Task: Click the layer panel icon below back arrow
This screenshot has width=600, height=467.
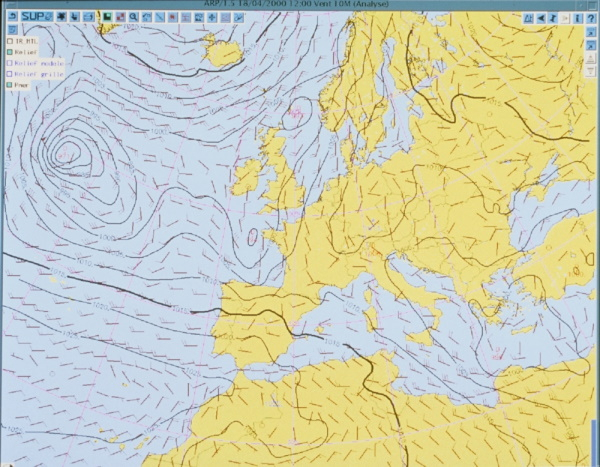Action: (9, 29)
